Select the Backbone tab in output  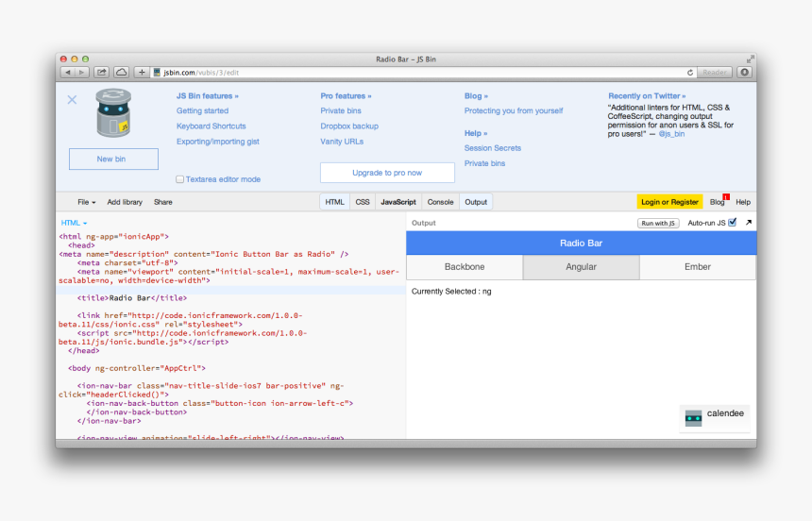[465, 267]
